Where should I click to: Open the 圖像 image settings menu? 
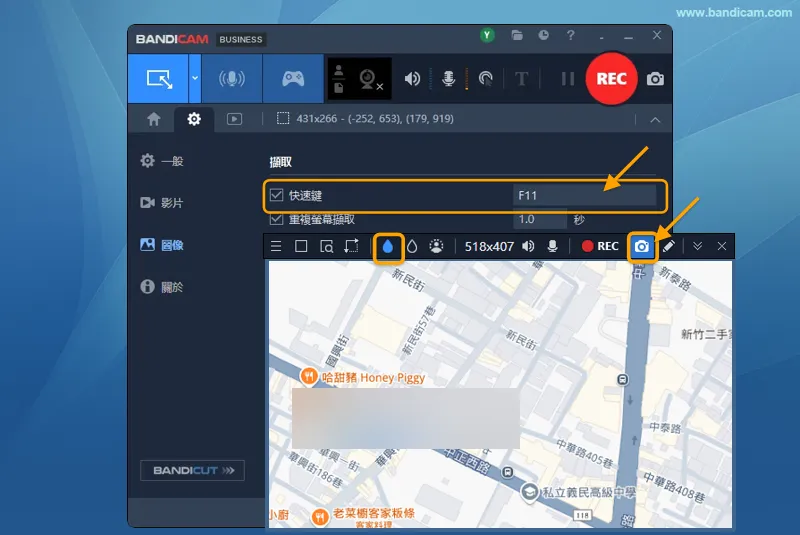(x=162, y=245)
